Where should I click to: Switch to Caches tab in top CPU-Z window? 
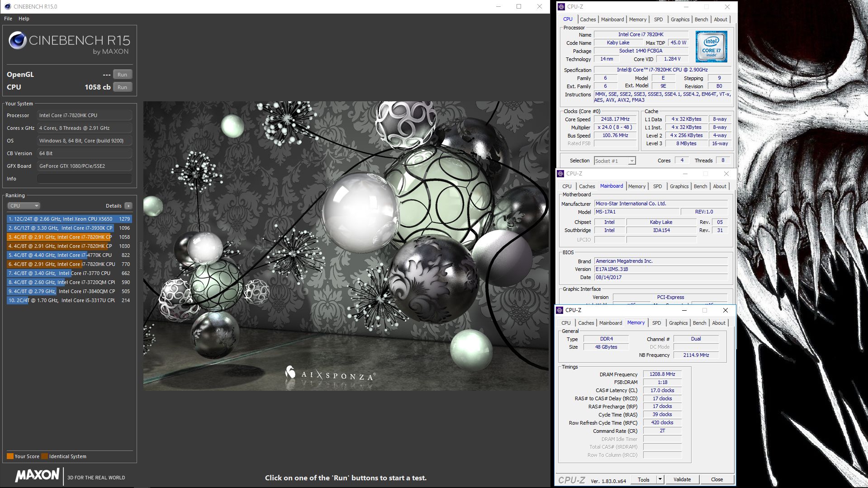coord(588,19)
